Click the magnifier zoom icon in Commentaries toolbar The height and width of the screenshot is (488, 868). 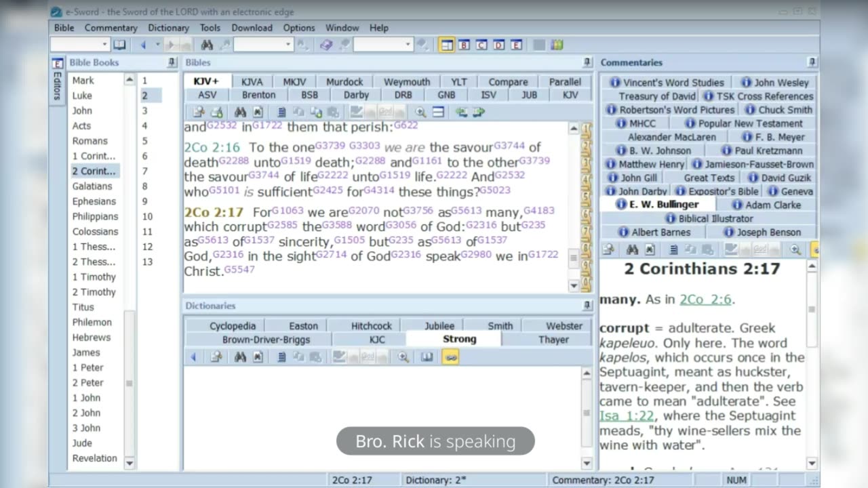[795, 249]
